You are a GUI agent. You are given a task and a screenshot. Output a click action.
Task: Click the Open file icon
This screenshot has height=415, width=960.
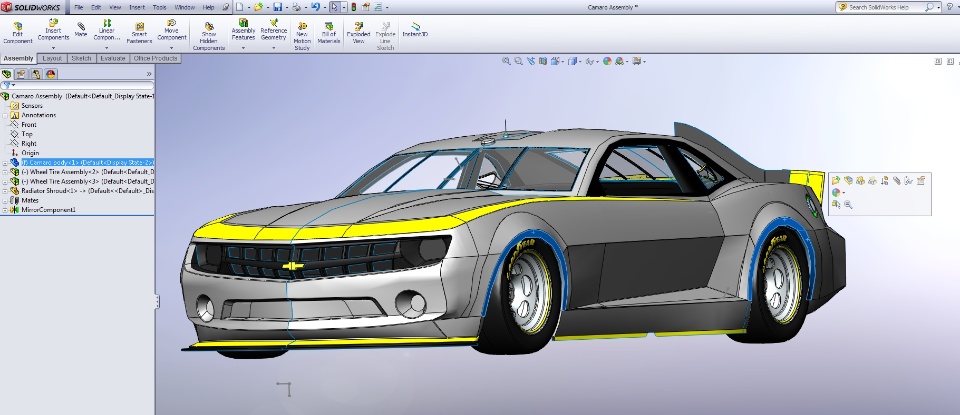(x=258, y=7)
